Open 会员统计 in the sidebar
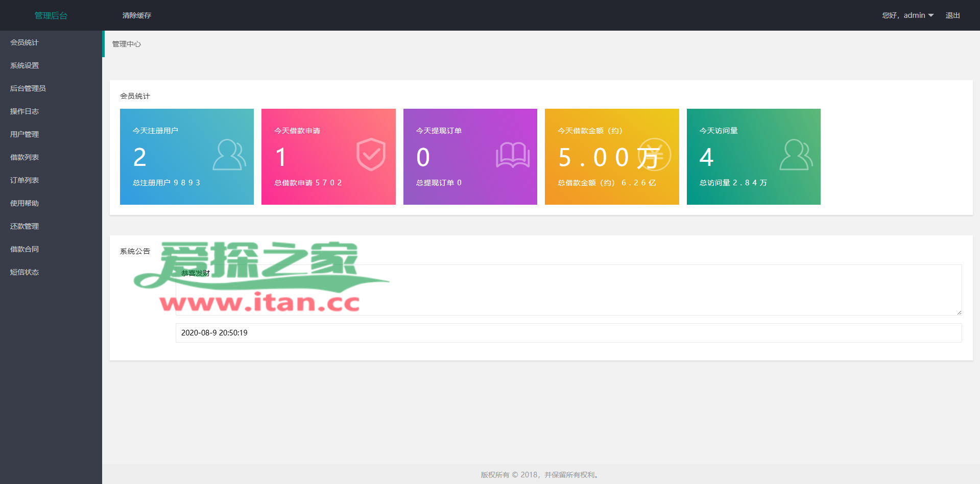The width and height of the screenshot is (980, 484). 51,42
